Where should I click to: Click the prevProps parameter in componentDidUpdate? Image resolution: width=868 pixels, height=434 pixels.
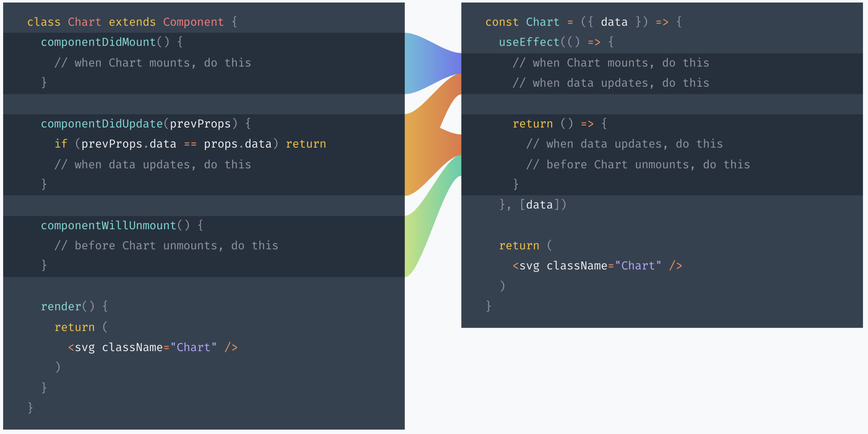pos(200,124)
